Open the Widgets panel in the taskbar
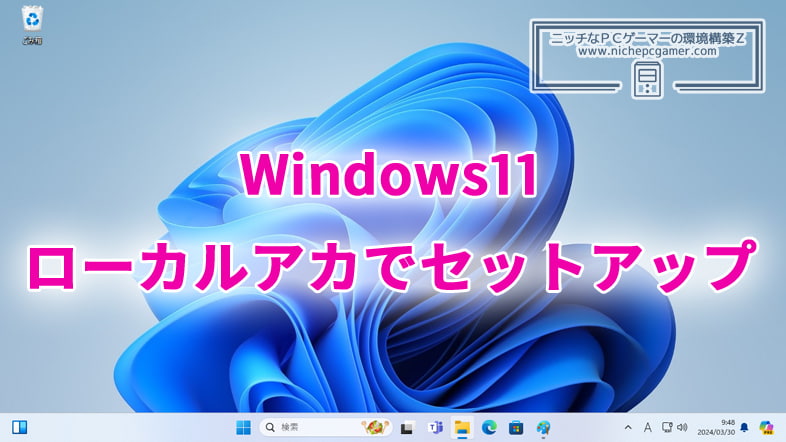This screenshot has height=442, width=786. point(20,427)
